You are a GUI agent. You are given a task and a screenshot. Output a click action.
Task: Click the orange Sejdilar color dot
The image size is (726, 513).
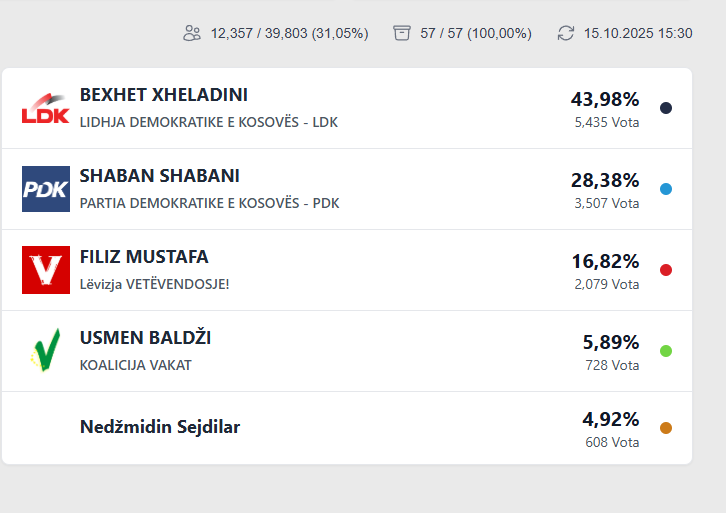coord(666,428)
